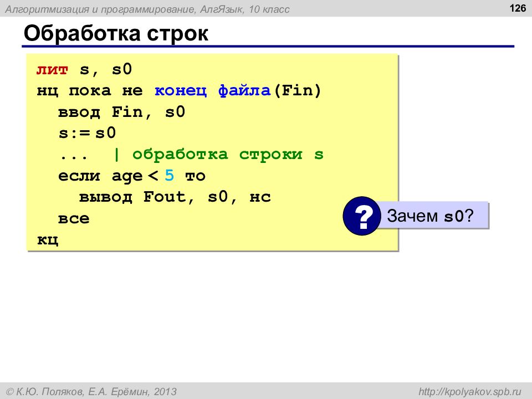Click the header text 'Алгоритмизация и программирование'
532x399 pixels.
point(100,9)
